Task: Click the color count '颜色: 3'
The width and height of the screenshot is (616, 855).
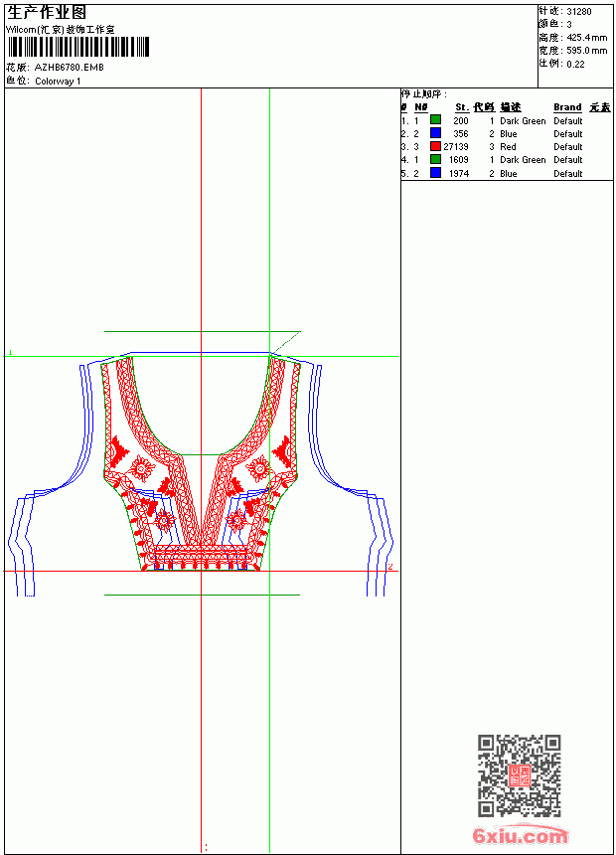Action: 555,24
